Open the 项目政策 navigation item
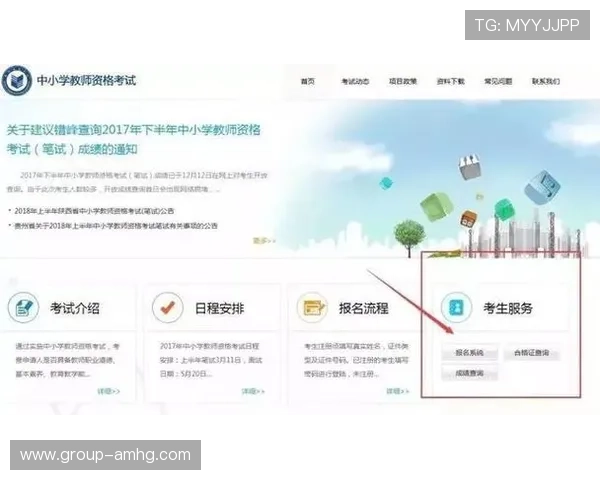The width and height of the screenshot is (600, 480). [403, 81]
